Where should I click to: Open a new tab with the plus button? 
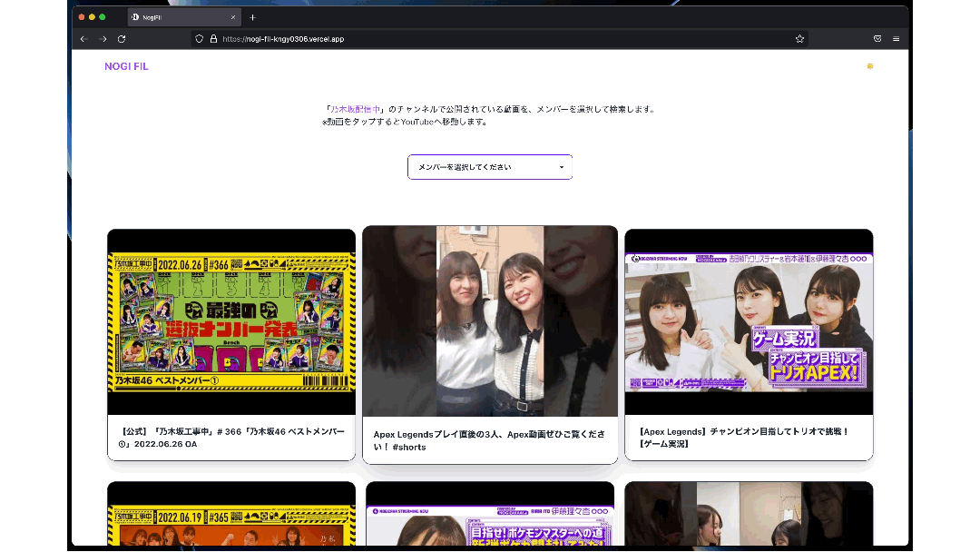coord(252,17)
